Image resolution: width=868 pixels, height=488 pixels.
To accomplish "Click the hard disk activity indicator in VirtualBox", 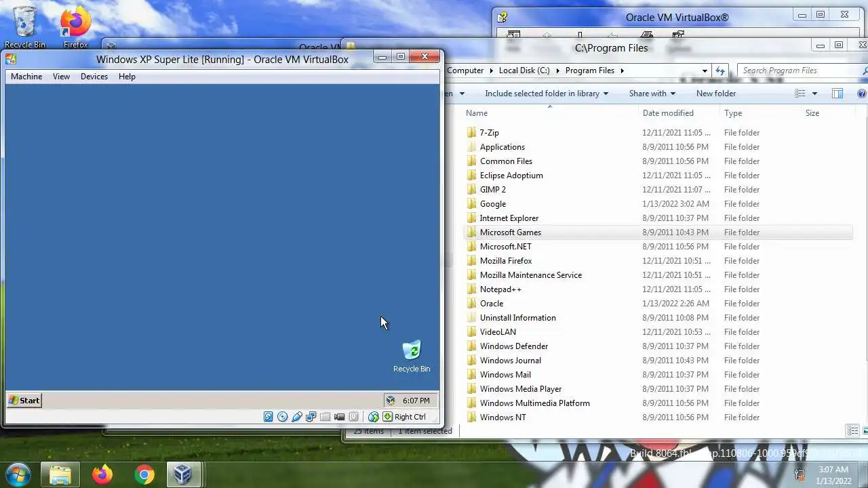I will pyautogui.click(x=269, y=417).
